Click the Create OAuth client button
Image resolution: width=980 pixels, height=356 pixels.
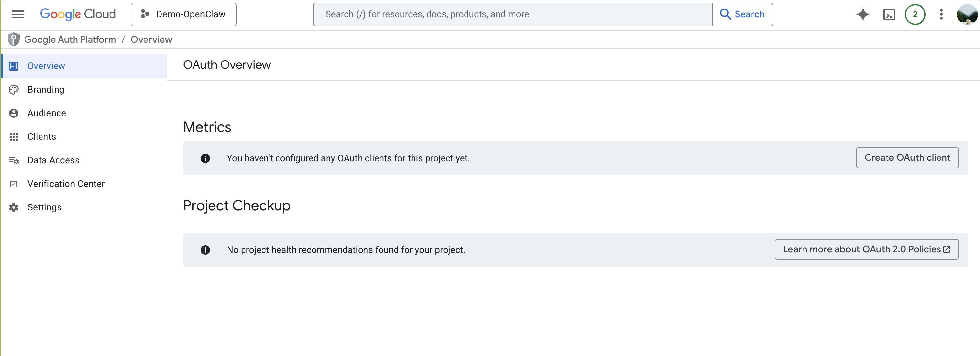pos(907,158)
